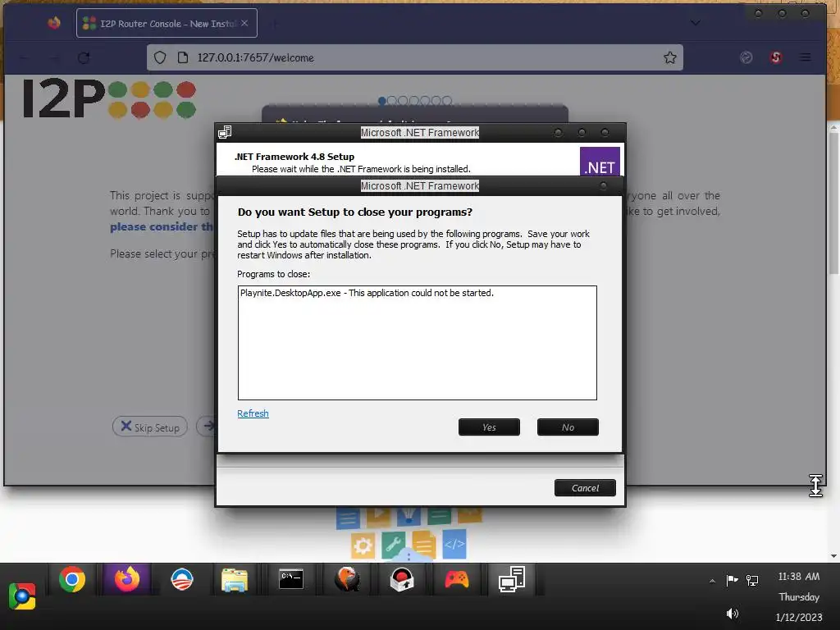
Task: Open Google Chrome from the taskbar
Action: coord(72,580)
